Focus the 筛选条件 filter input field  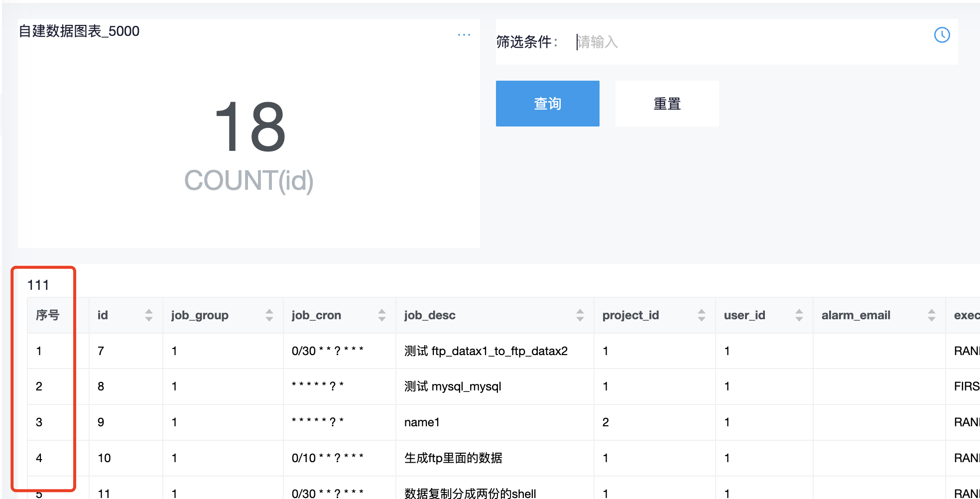[x=752, y=42]
